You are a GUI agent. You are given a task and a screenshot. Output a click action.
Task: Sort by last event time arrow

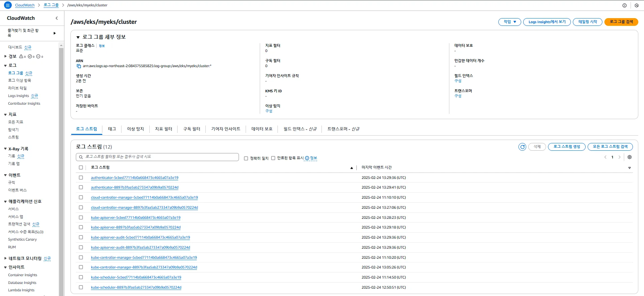coord(630,168)
